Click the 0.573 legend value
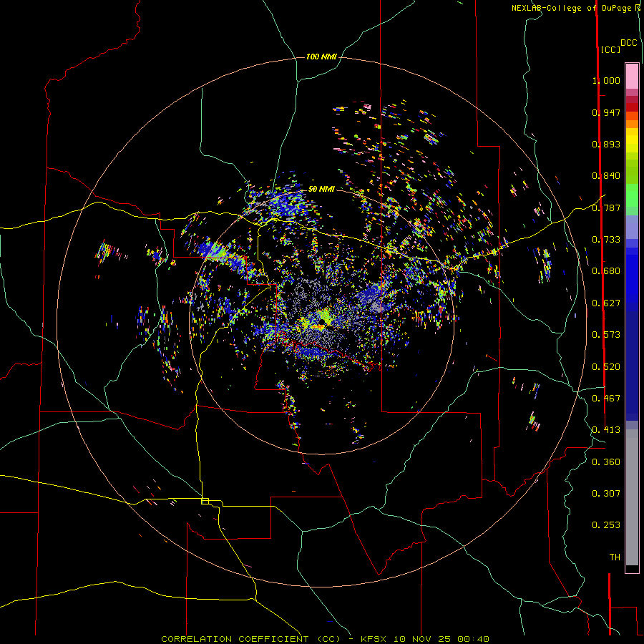Image resolution: width=644 pixels, height=644 pixels. click(x=606, y=335)
